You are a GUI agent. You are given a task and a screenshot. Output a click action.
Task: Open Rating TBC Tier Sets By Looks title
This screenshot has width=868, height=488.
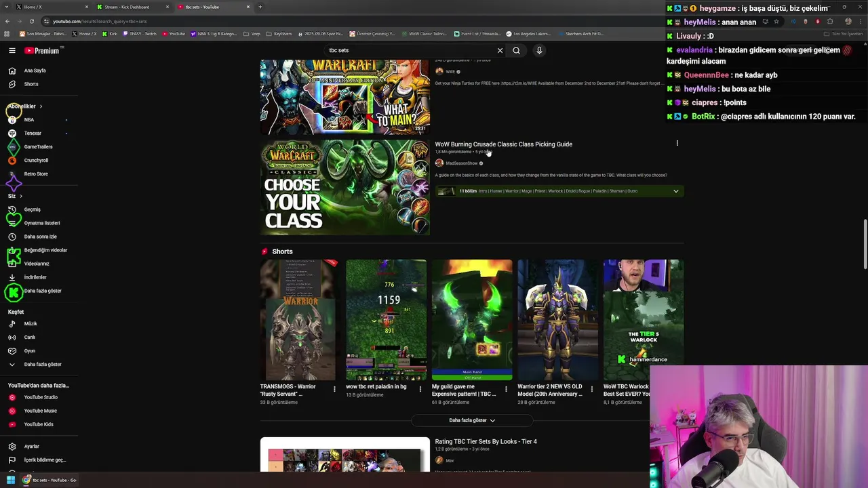486,442
